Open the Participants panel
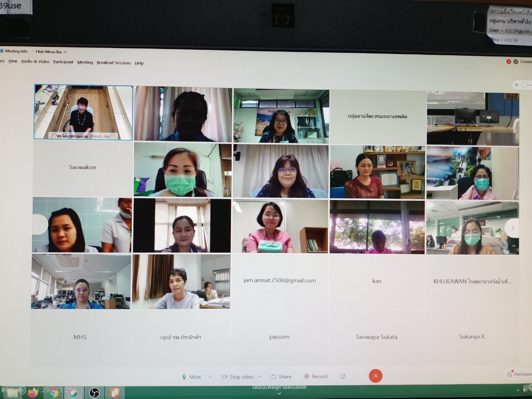532x399 pixels. coord(519,374)
